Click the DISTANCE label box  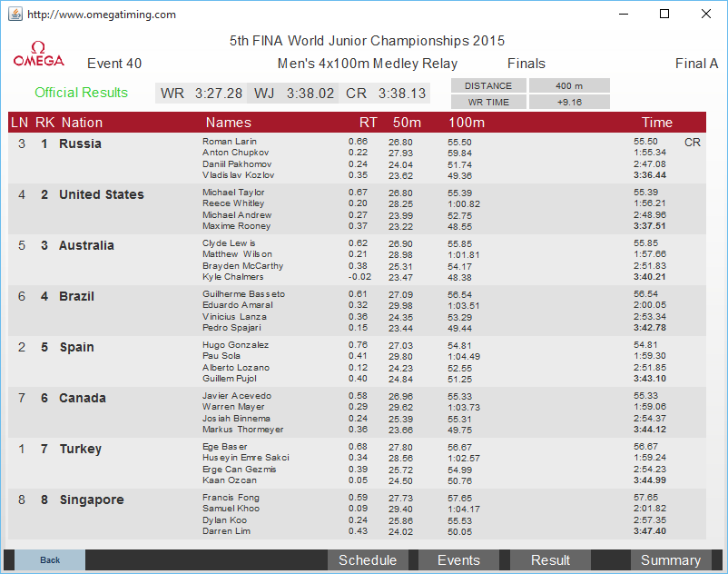(488, 85)
